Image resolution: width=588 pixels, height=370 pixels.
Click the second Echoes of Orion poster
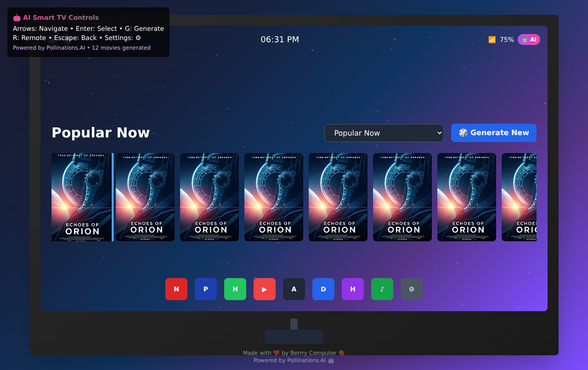145,197
